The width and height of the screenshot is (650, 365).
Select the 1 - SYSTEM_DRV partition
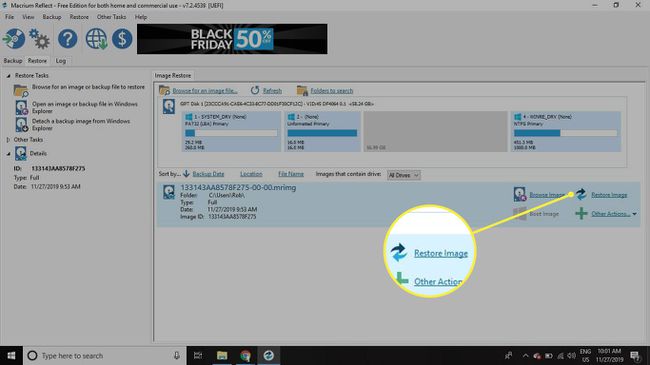pyautogui.click(x=231, y=131)
